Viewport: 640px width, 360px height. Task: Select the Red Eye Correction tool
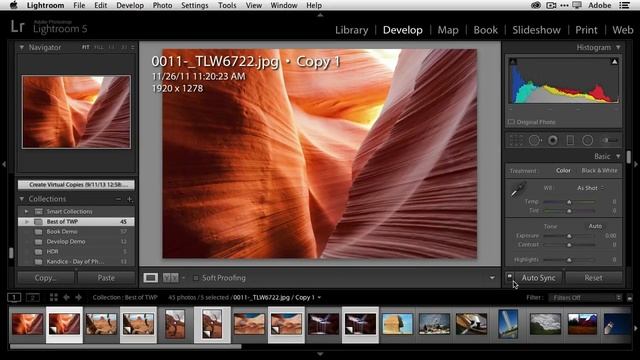553,140
